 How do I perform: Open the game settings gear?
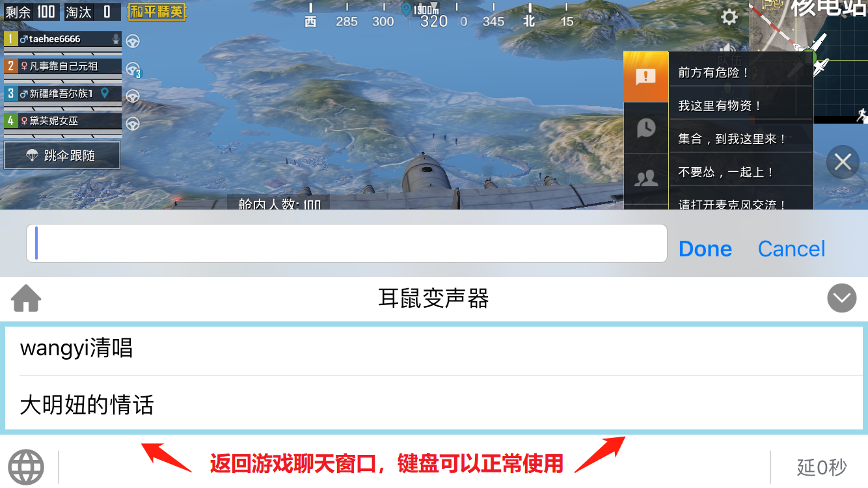pos(729,17)
